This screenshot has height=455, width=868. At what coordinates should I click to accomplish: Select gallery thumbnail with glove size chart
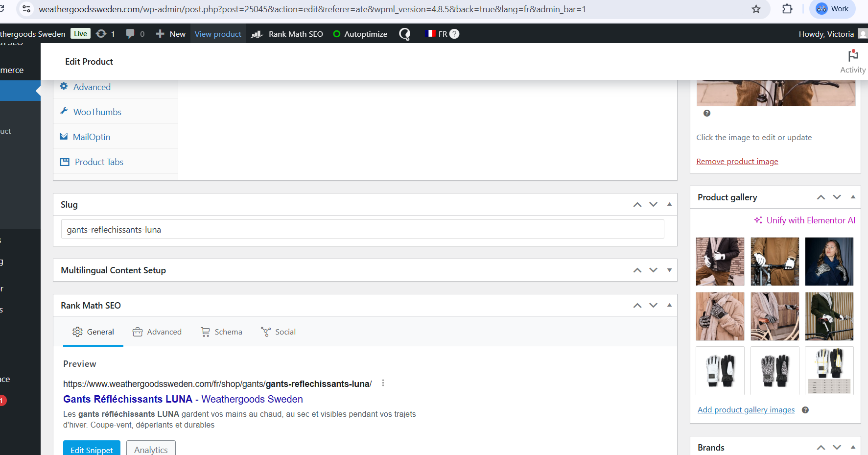(829, 371)
